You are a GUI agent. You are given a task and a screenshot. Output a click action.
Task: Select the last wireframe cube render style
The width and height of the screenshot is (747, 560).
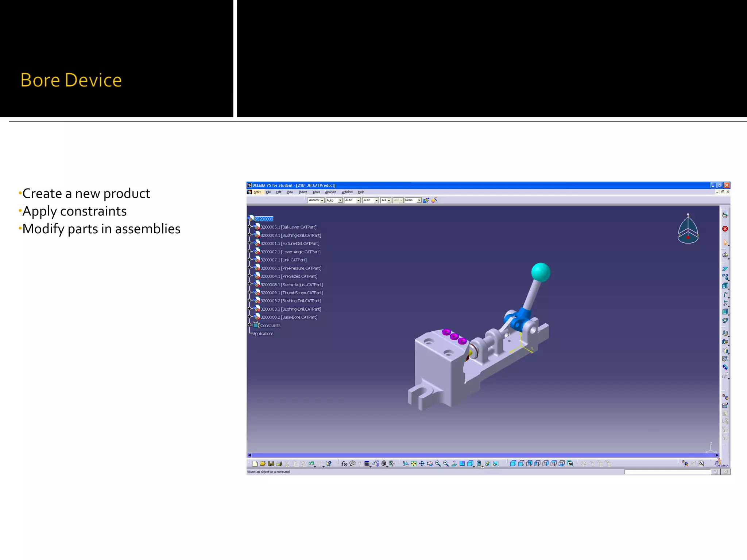pos(562,464)
